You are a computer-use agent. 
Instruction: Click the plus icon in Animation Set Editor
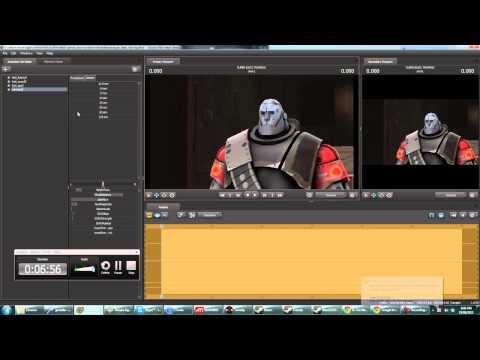tap(6, 69)
